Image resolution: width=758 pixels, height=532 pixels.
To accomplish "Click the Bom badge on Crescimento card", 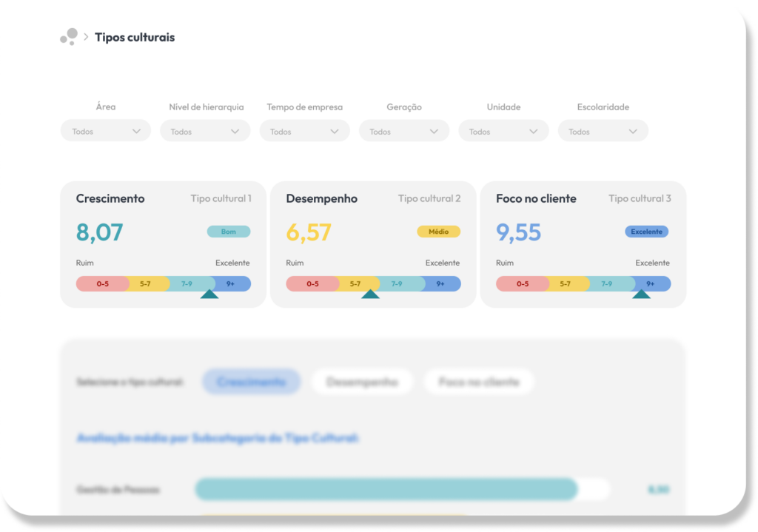I will click(229, 232).
